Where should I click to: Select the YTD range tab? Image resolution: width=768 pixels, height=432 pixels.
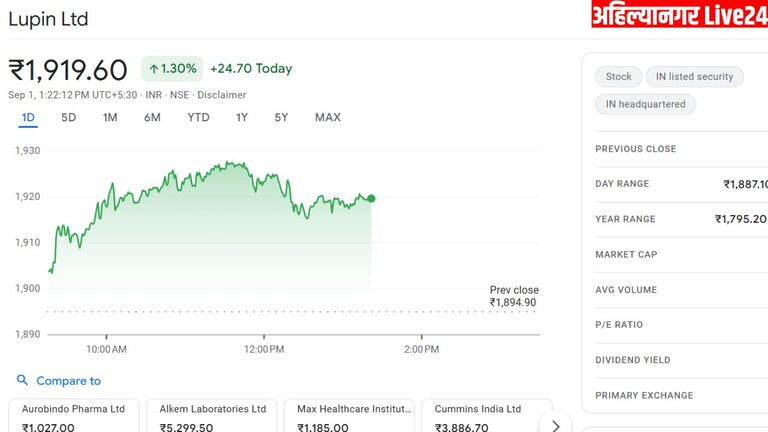[x=198, y=117]
